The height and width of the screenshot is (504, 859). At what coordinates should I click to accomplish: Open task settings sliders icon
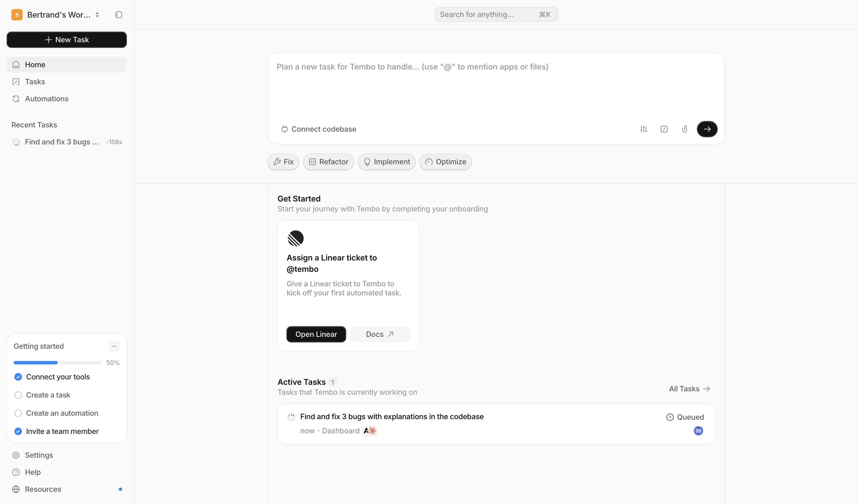click(x=644, y=129)
